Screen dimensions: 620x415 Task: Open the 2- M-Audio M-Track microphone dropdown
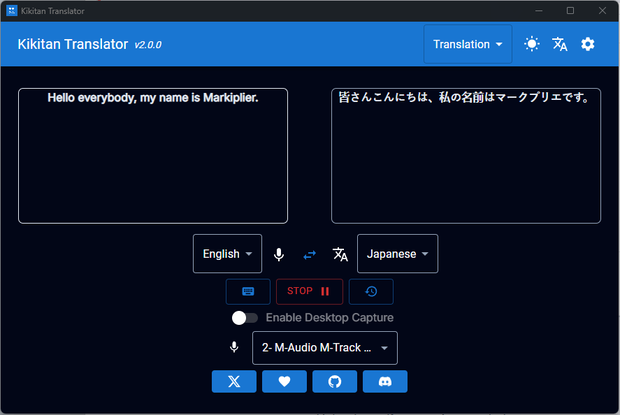(x=325, y=348)
